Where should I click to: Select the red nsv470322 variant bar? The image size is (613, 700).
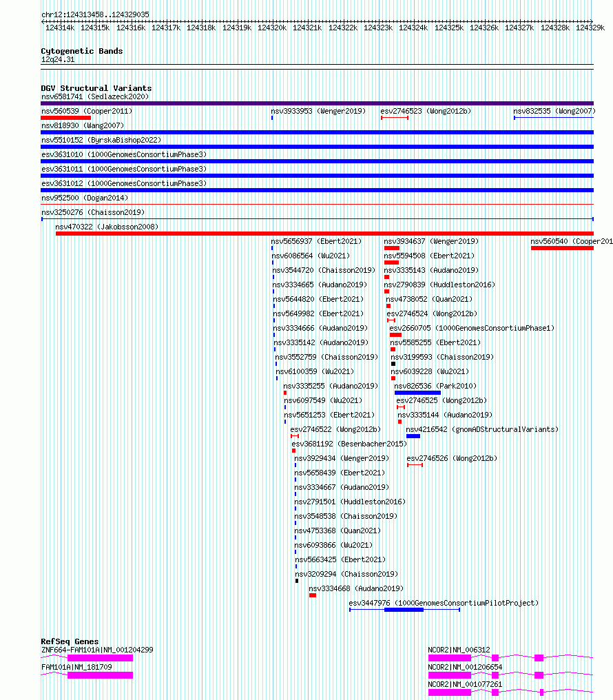click(324, 234)
